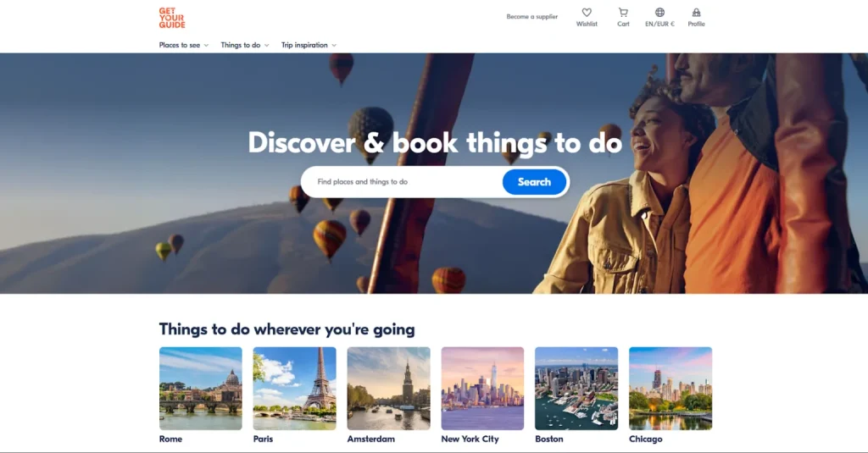Expand the Trip inspiration chevron
Viewport: 868px width, 453px height.
334,46
